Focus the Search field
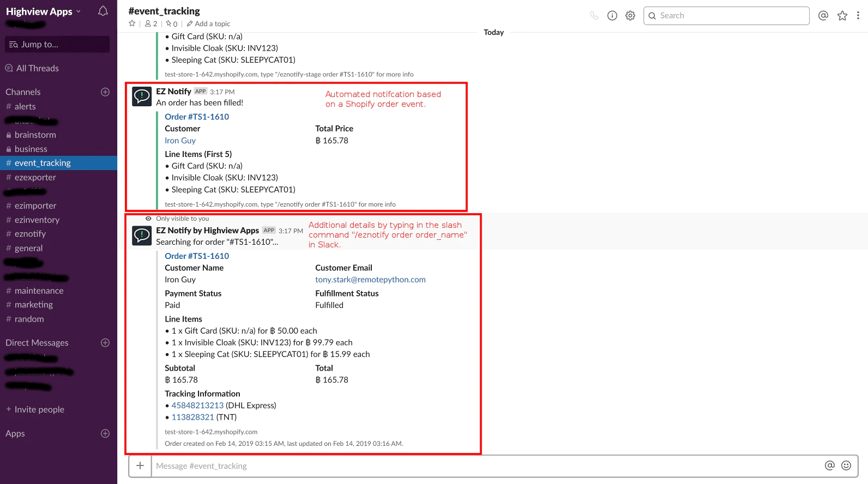 click(x=726, y=16)
